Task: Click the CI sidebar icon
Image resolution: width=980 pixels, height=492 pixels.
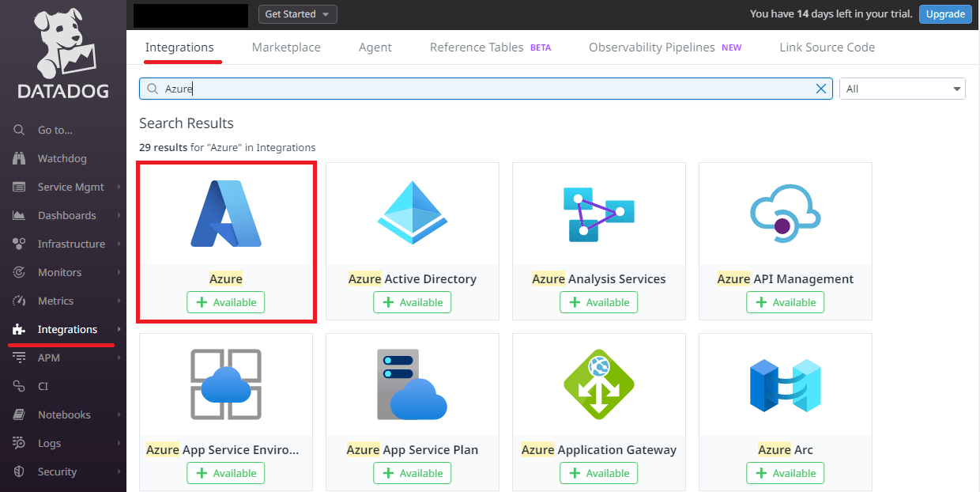Action: coord(20,387)
